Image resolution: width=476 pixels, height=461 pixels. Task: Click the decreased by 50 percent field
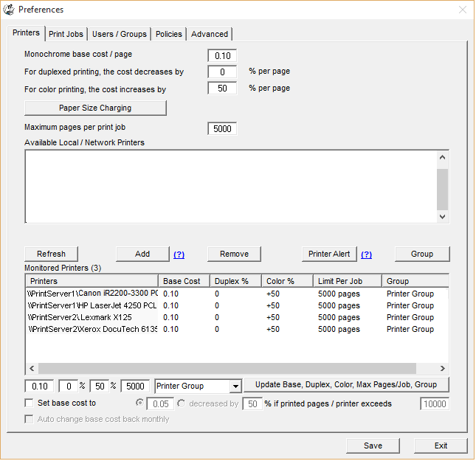(x=252, y=404)
